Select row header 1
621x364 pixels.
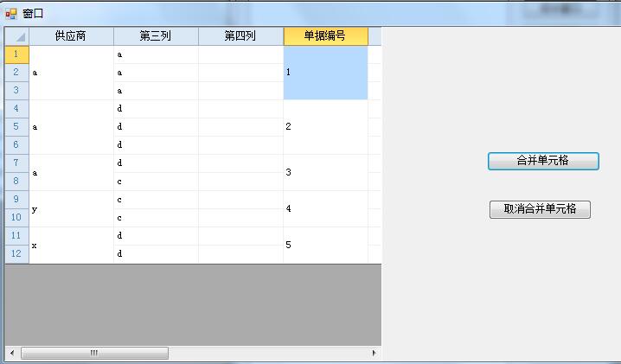(x=16, y=54)
